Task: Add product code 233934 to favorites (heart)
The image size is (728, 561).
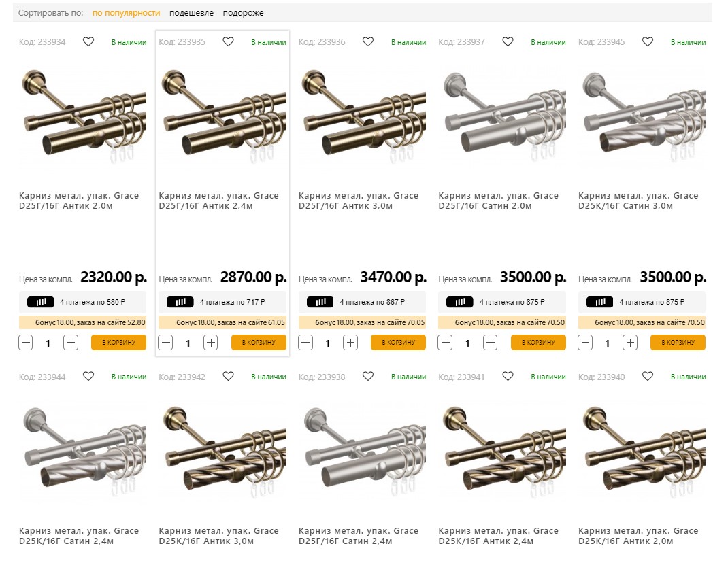Action: pos(88,41)
